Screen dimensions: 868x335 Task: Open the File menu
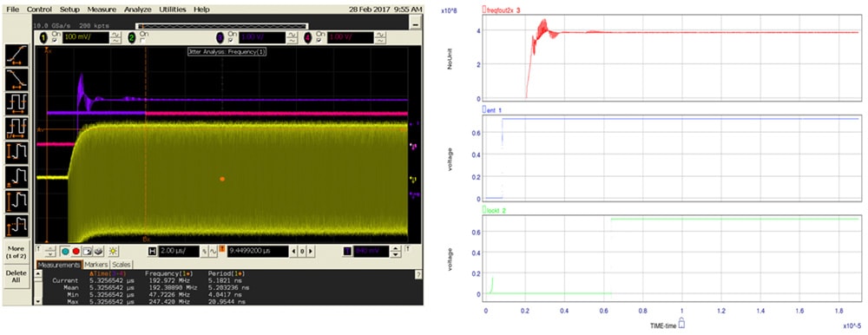click(x=13, y=10)
